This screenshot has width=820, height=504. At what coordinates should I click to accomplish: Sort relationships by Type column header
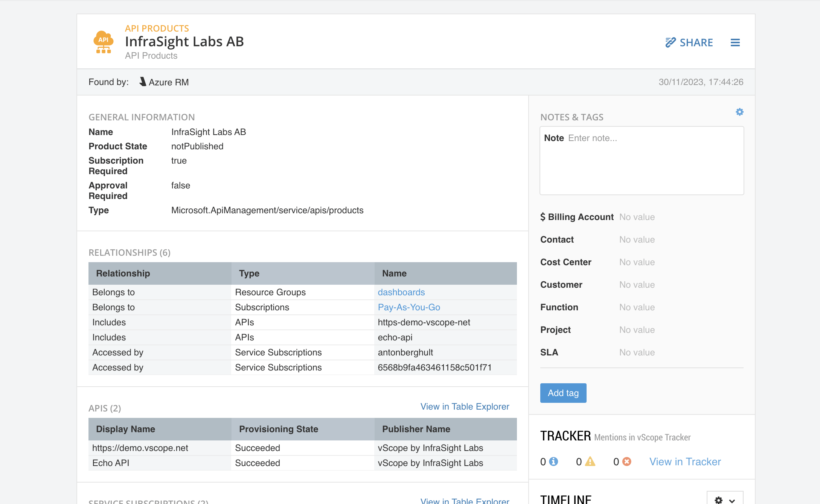[303, 273]
